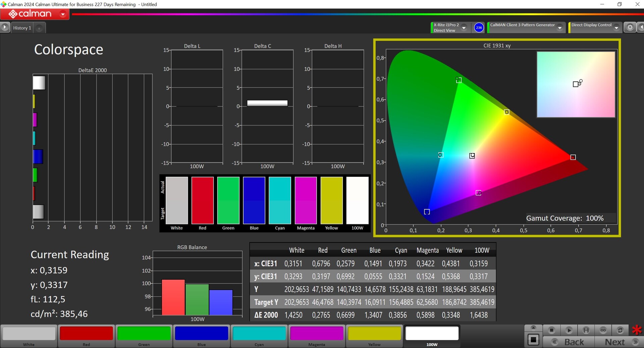The image size is (644, 348).
Task: Click the red asterisk icon
Action: click(x=637, y=330)
